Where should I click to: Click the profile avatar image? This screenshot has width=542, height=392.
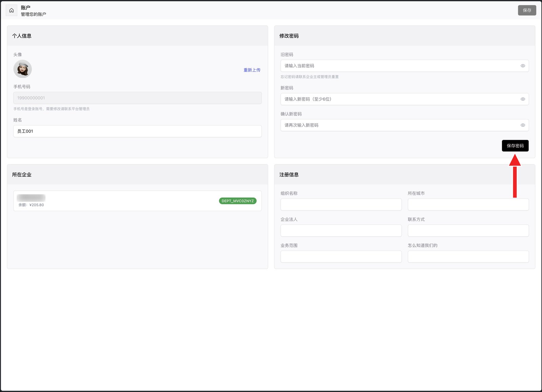coord(23,69)
